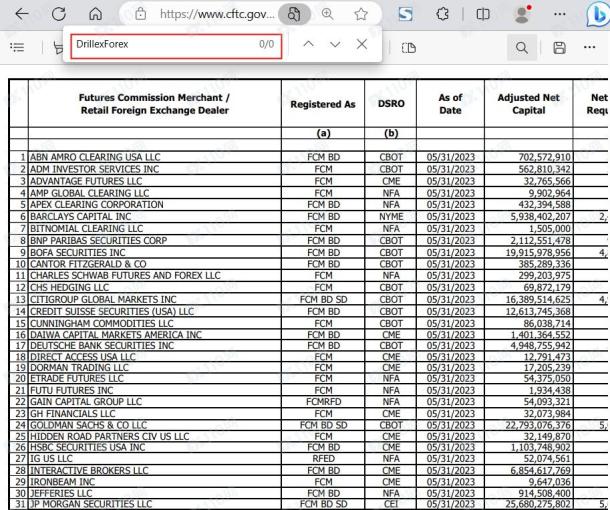Screen dimensions: 610x510
Task: Select DAIWA CAPITAL MARKETS AMERICA INC
Action: coord(116,335)
